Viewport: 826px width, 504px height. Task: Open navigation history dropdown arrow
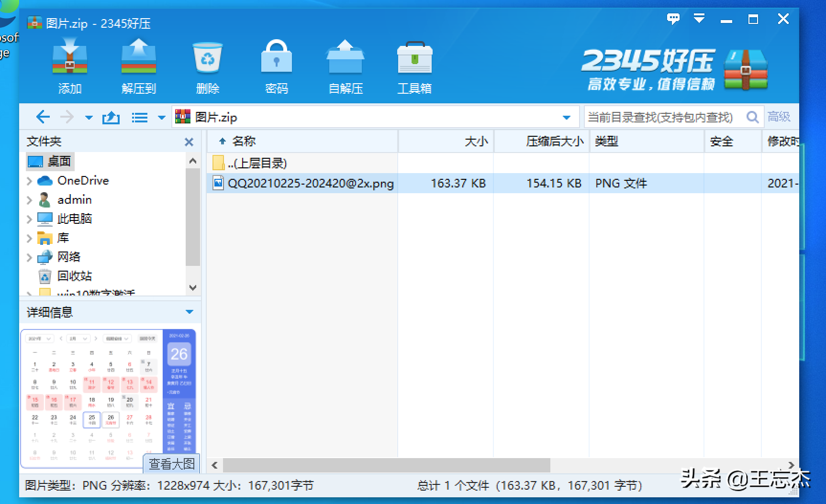click(x=89, y=118)
